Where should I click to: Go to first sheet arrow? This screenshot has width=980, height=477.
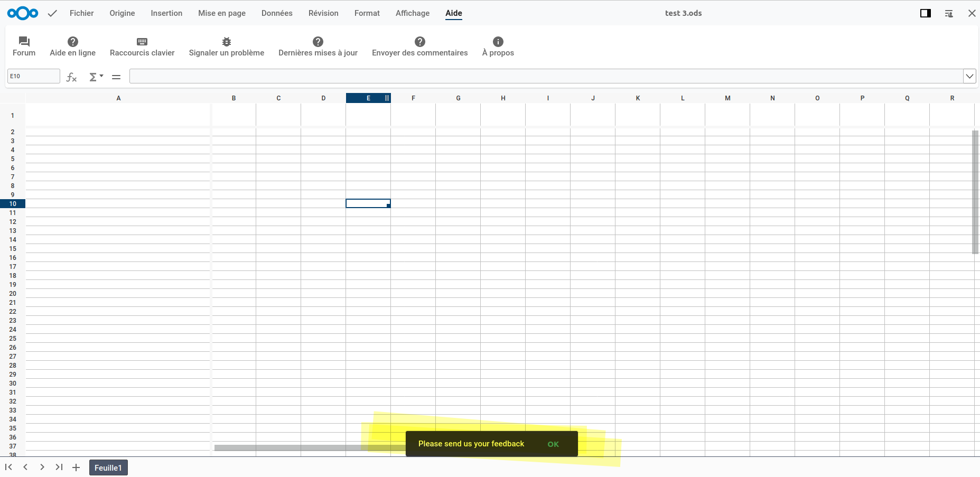tap(8, 467)
